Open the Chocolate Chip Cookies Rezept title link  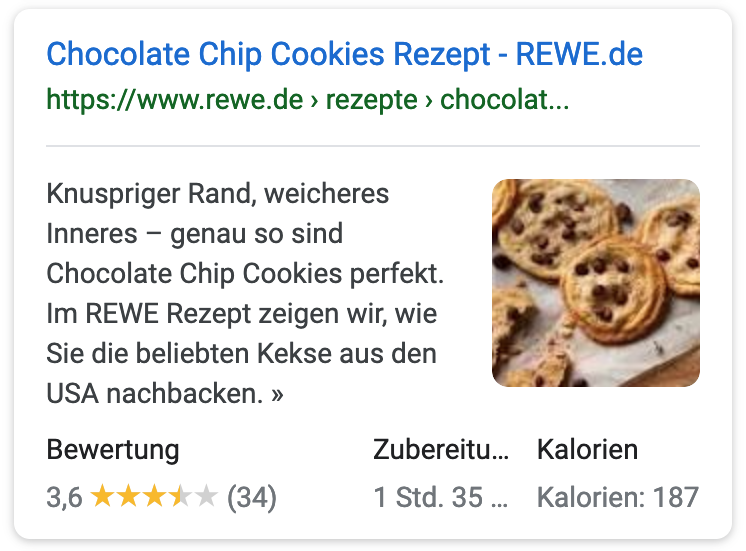click(344, 54)
